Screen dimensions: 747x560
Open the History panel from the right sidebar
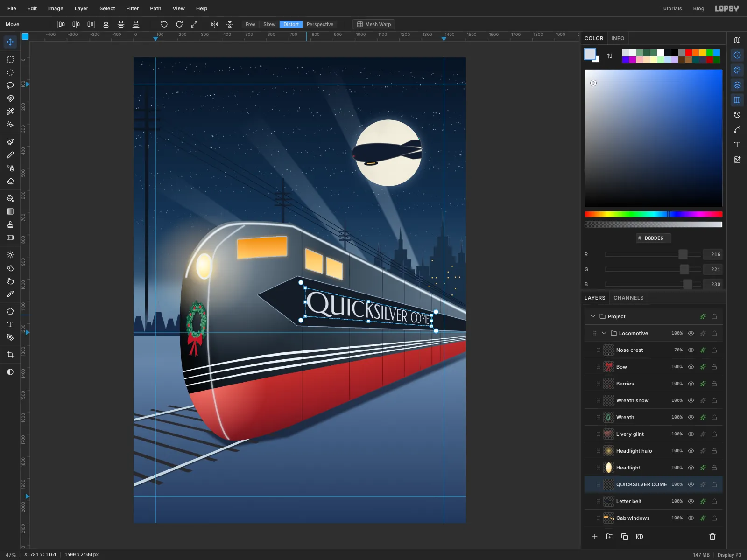(x=737, y=115)
